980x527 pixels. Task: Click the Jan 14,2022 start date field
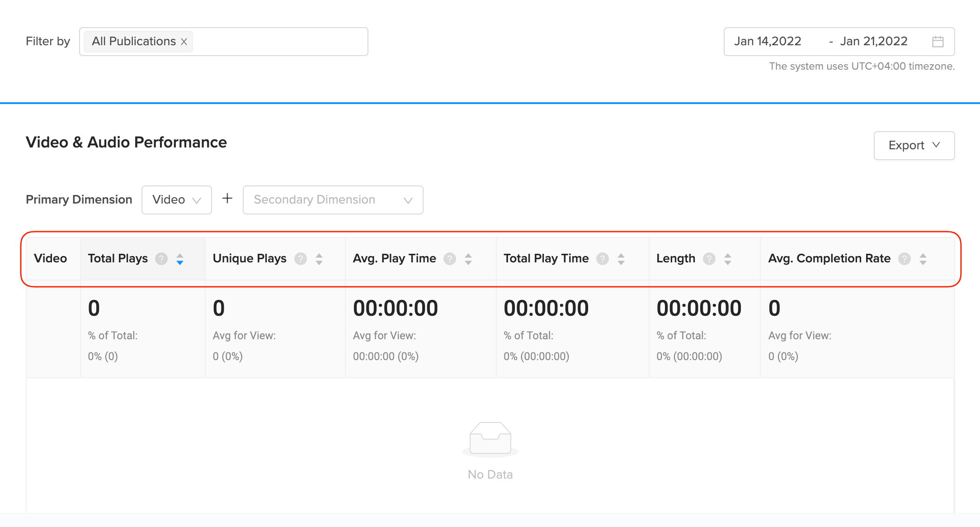(x=768, y=42)
